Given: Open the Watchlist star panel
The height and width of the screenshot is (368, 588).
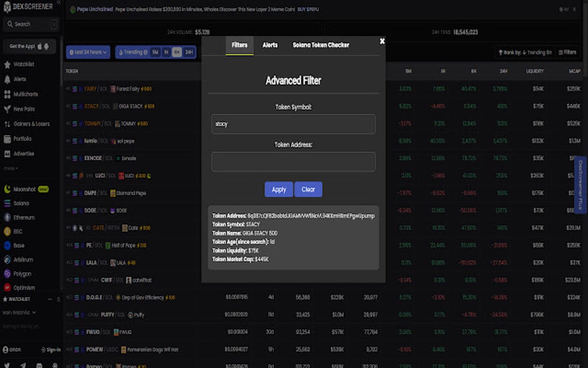Looking at the screenshot, I should [x=24, y=64].
